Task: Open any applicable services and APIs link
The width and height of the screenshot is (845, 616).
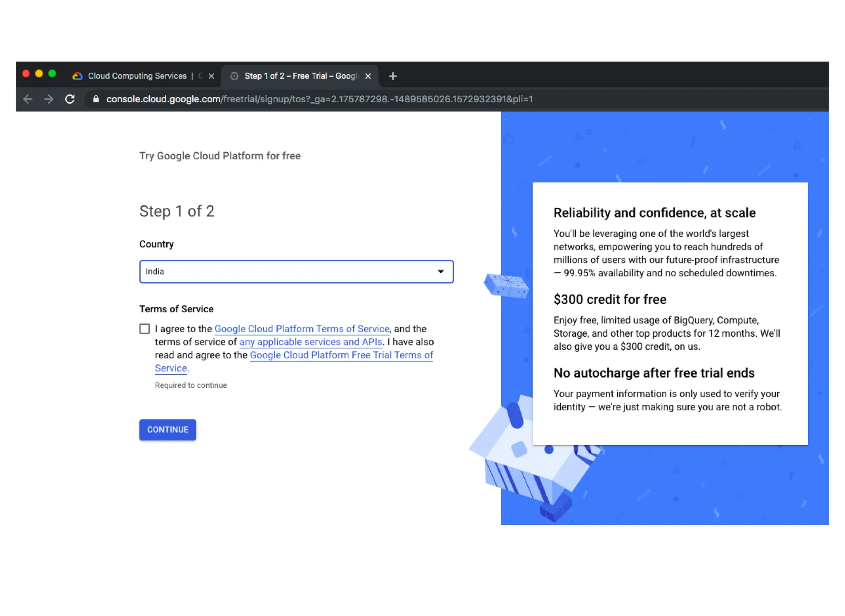Action: 310,342
